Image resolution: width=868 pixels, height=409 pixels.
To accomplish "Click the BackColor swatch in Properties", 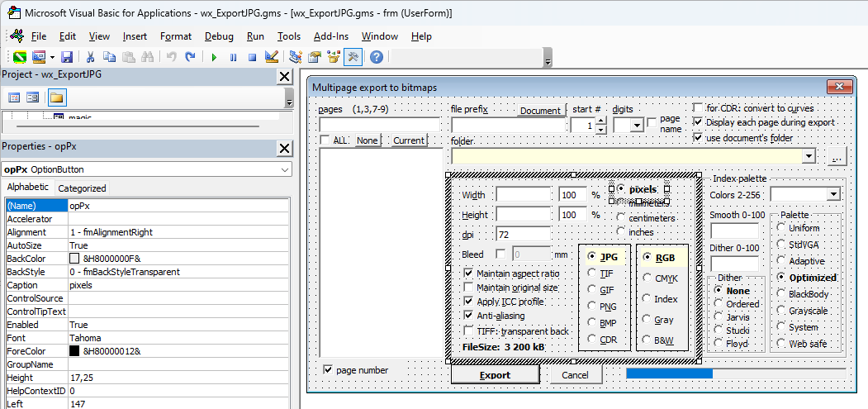I will click(74, 259).
